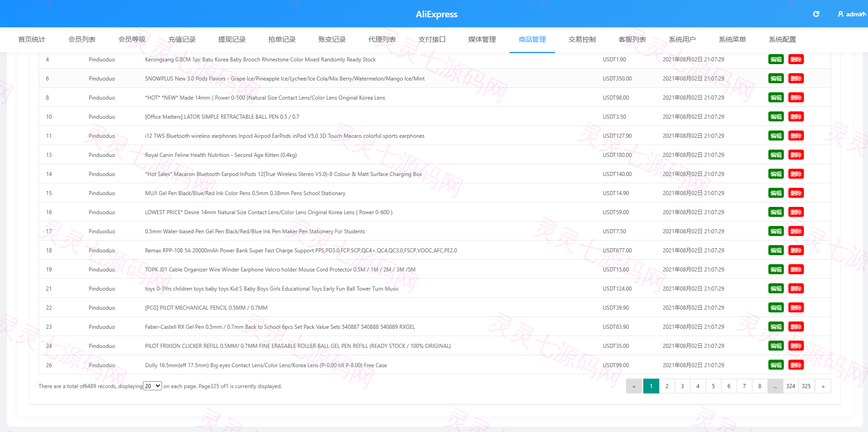Jump to page 5 in pagination
Image resolution: width=868 pixels, height=432 pixels.
(x=713, y=386)
